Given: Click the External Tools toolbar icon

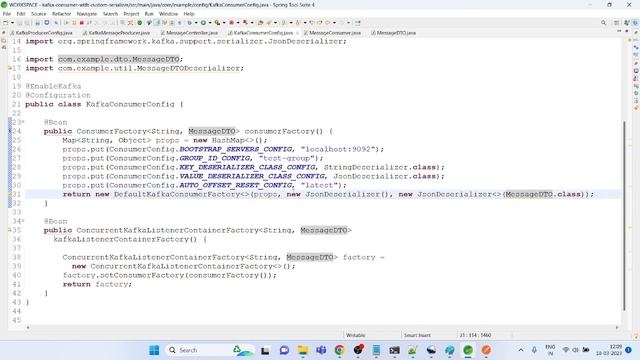Looking at the screenshot, I should click(245, 23).
